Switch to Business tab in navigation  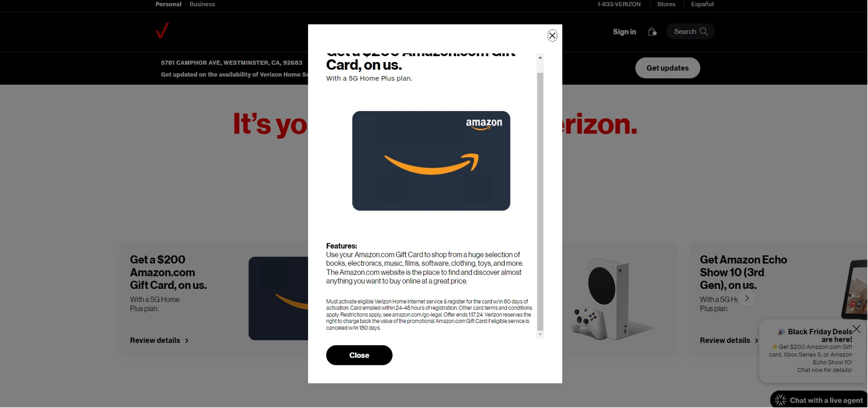(x=202, y=4)
